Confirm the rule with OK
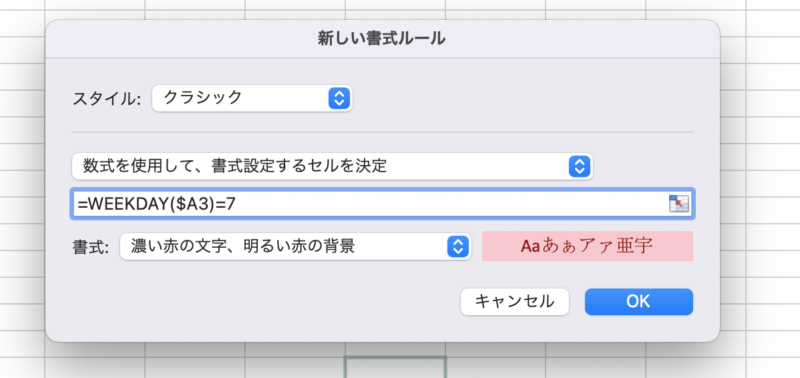 (x=638, y=301)
